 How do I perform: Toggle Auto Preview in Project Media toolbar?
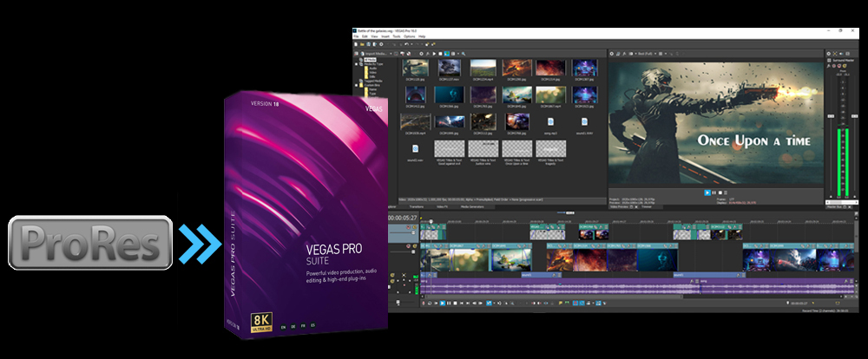pos(447,54)
